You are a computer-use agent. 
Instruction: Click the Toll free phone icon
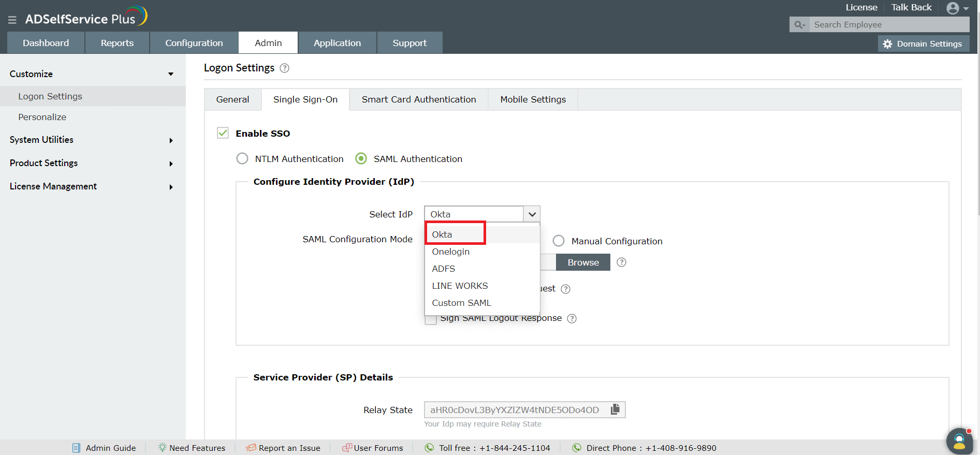pyautogui.click(x=429, y=448)
